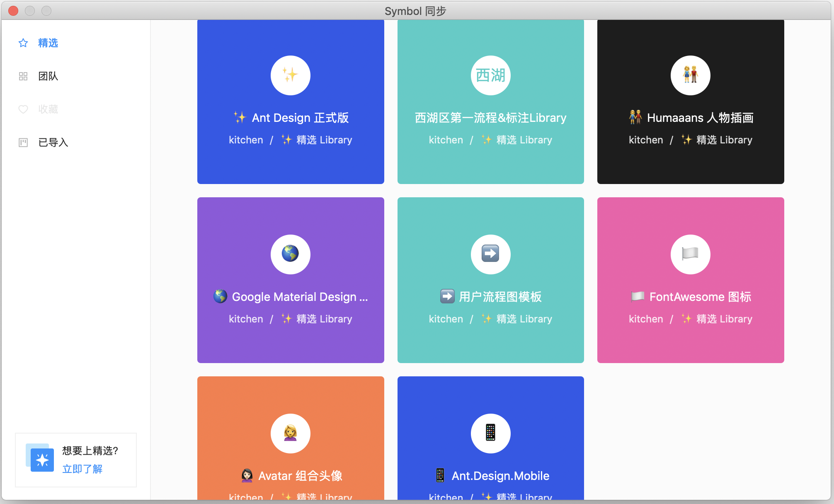Viewport: 834px width, 504px height.
Task: Open the 立即了解 link
Action: 82,469
